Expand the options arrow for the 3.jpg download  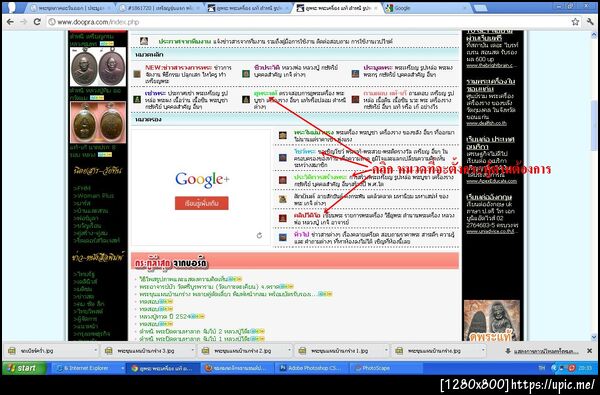pos(192,350)
